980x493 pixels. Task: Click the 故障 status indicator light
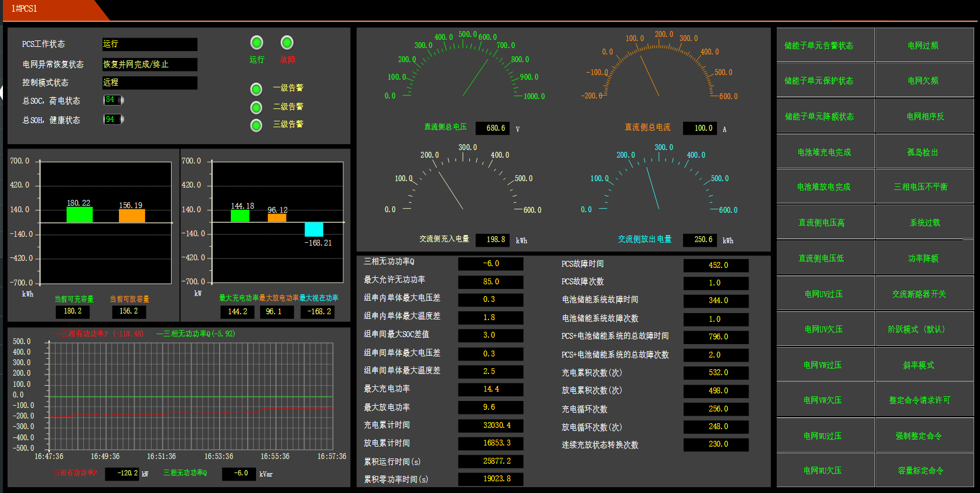(287, 43)
